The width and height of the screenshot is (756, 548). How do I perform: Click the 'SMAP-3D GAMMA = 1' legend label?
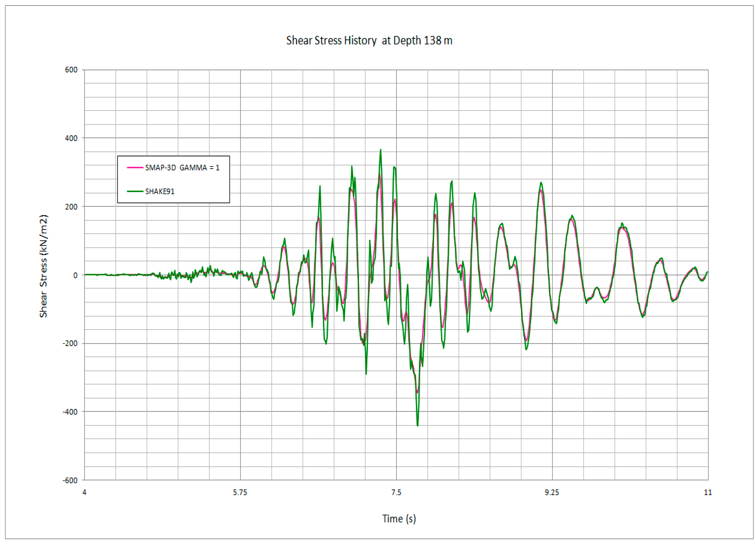click(182, 168)
